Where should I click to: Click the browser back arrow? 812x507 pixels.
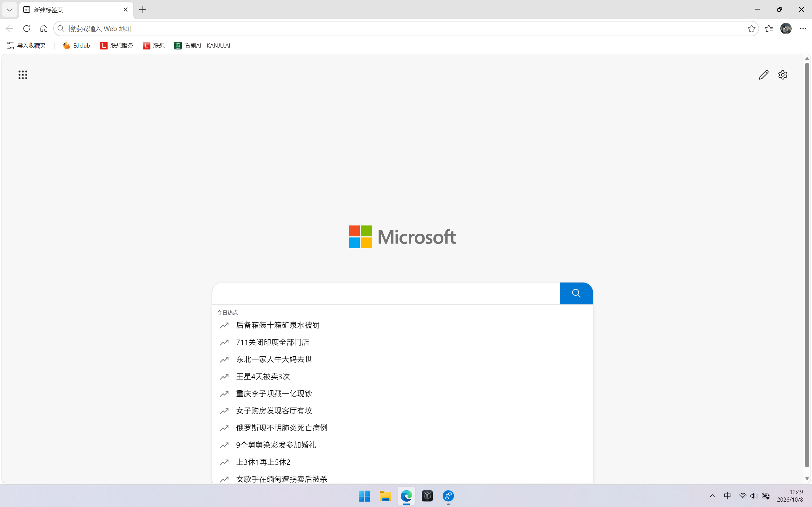click(x=10, y=29)
